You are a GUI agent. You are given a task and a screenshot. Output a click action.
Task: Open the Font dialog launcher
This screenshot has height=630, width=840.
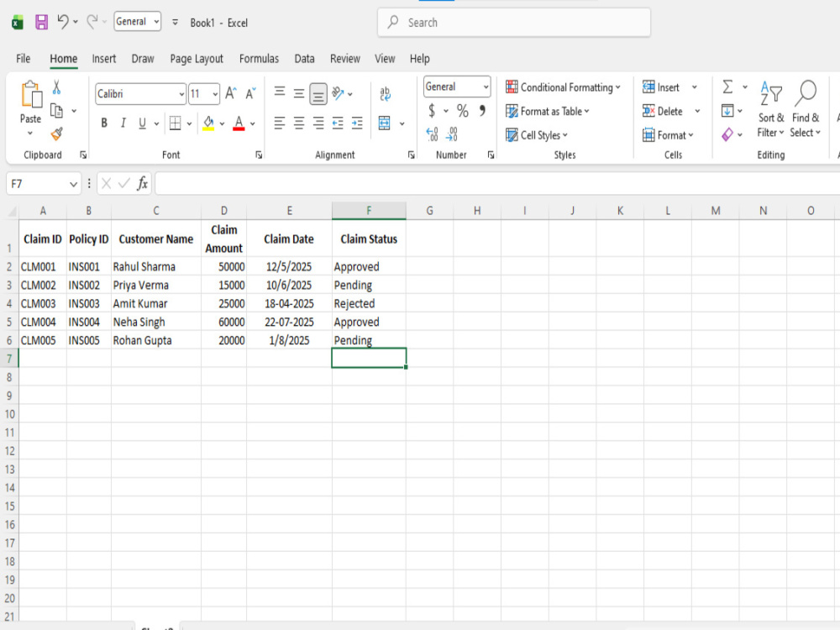(x=259, y=155)
